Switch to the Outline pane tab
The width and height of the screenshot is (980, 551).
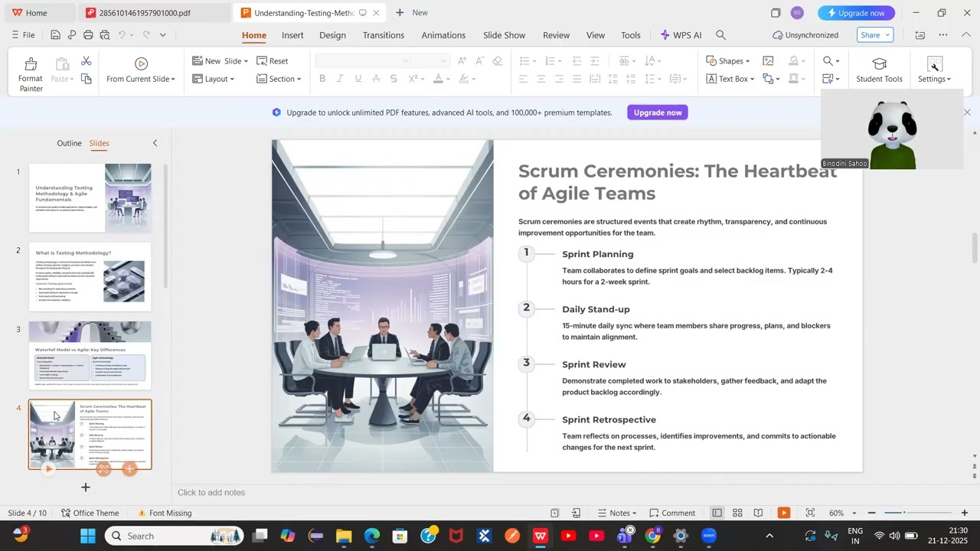click(x=69, y=143)
